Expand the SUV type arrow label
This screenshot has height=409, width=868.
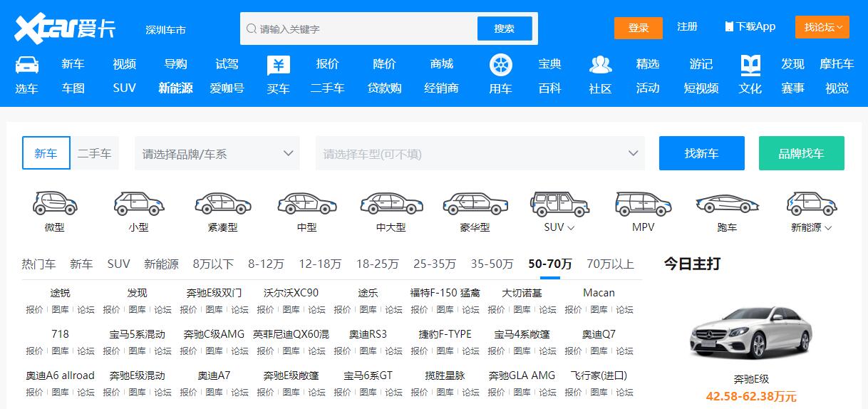coord(559,227)
